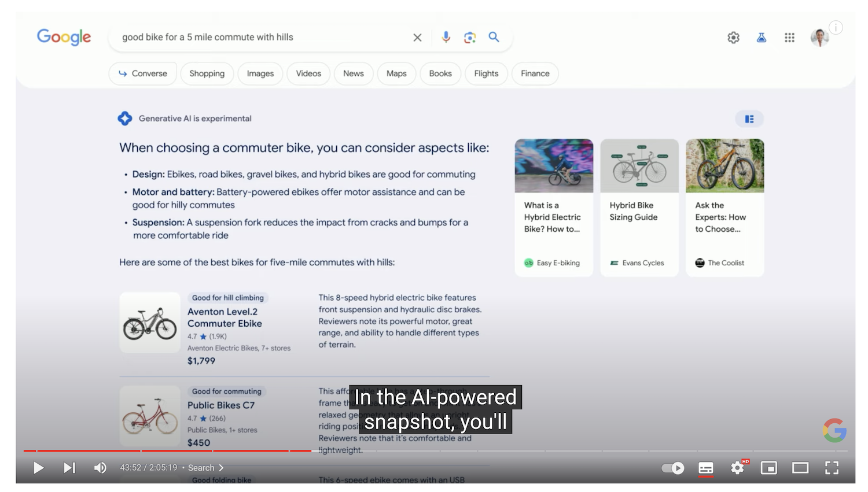This screenshot has height=492, width=868.
Task: Seek along the red video progress bar
Action: pos(168,451)
